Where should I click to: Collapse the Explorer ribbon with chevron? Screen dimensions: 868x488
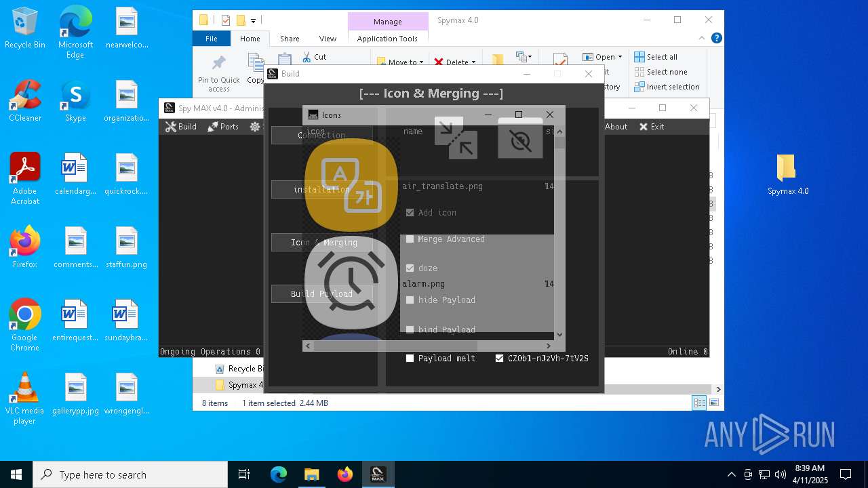(x=703, y=39)
